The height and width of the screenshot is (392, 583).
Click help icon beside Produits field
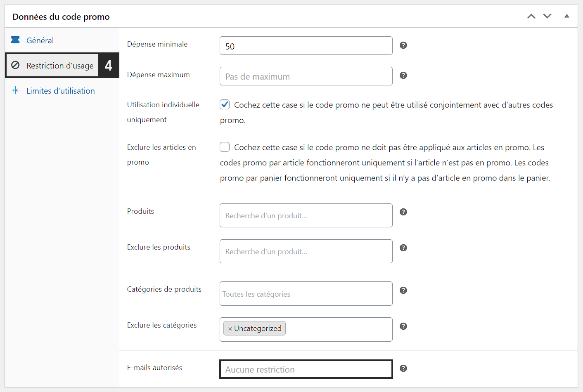pos(403,212)
